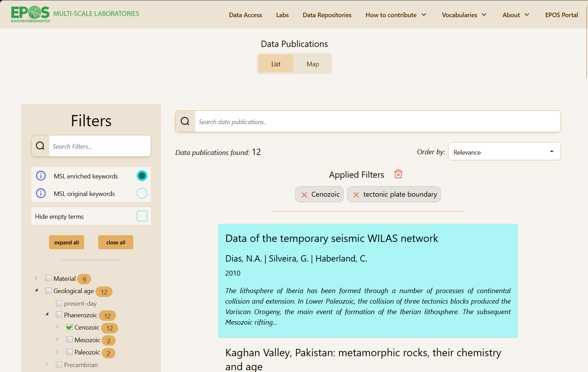Remove the tectonic plate boundary filter

click(x=356, y=195)
